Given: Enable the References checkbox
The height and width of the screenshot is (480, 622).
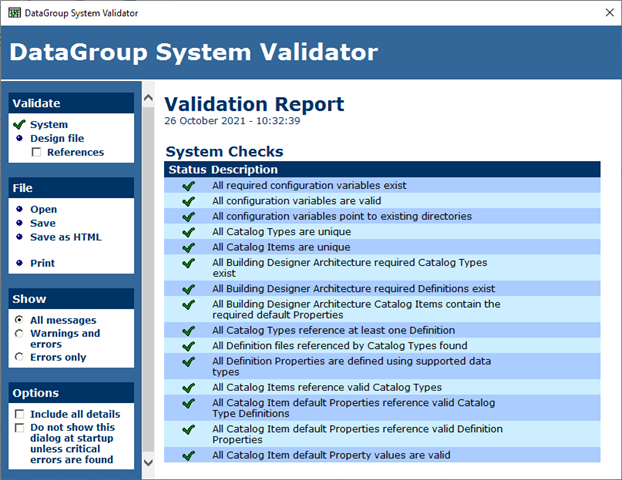Looking at the screenshot, I should pyautogui.click(x=36, y=152).
